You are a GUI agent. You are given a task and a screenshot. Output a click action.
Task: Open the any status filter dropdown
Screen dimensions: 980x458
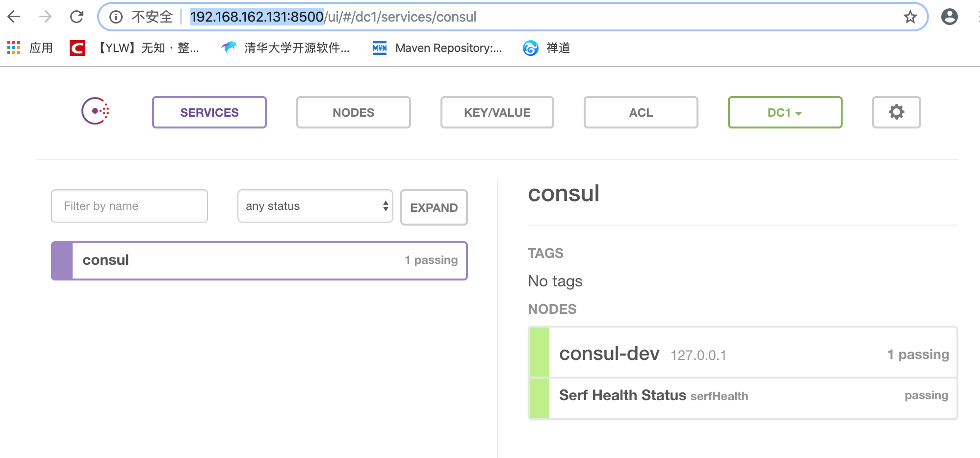click(x=315, y=206)
